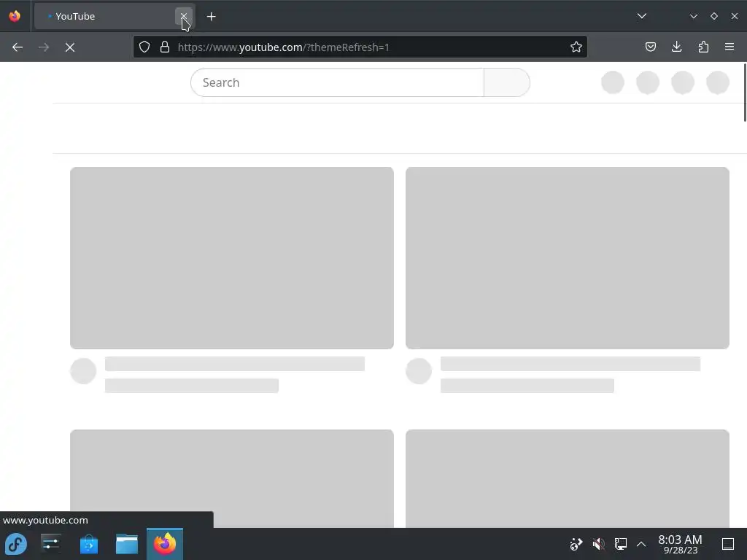This screenshot has width=747, height=560.
Task: Stop loading the page
Action: (70, 47)
